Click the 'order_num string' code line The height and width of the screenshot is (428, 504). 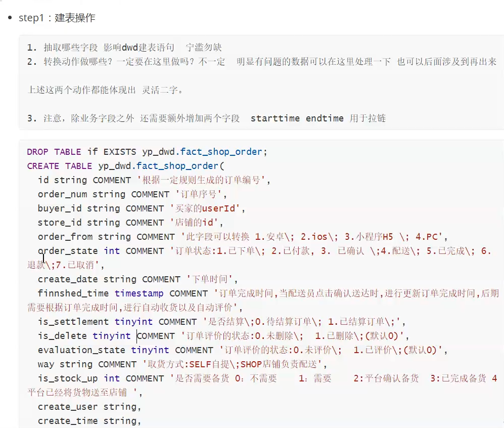[x=132, y=194]
